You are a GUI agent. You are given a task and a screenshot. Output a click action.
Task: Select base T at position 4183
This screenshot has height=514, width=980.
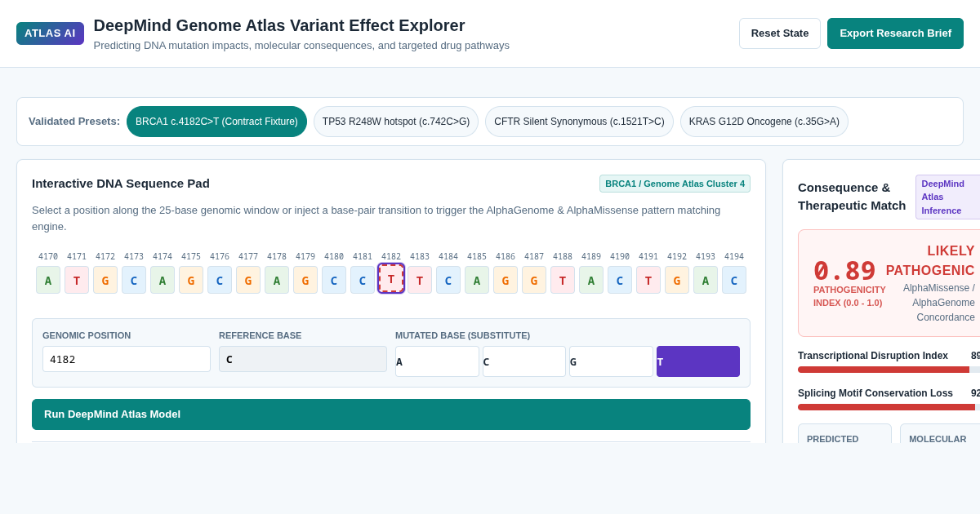pyautogui.click(x=420, y=280)
